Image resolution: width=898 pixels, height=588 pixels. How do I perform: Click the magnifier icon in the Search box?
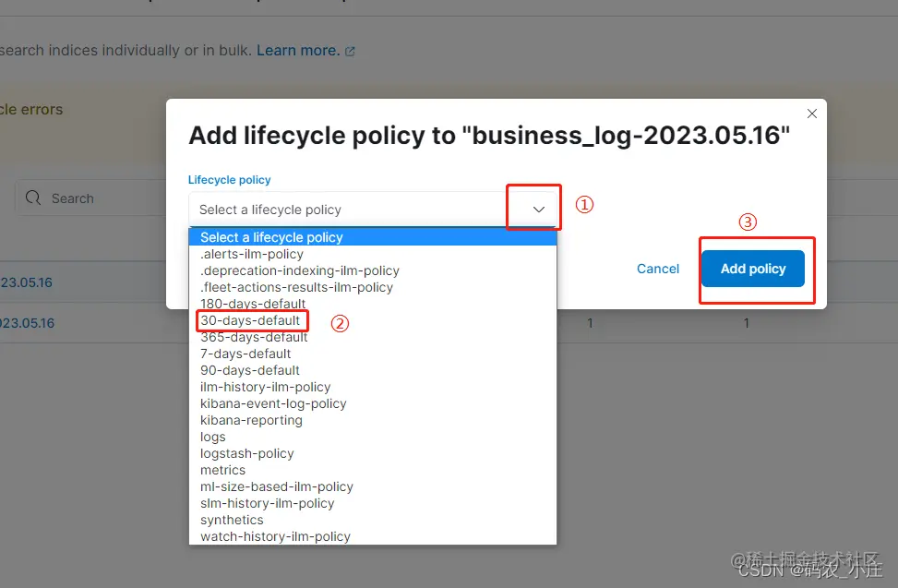point(33,198)
